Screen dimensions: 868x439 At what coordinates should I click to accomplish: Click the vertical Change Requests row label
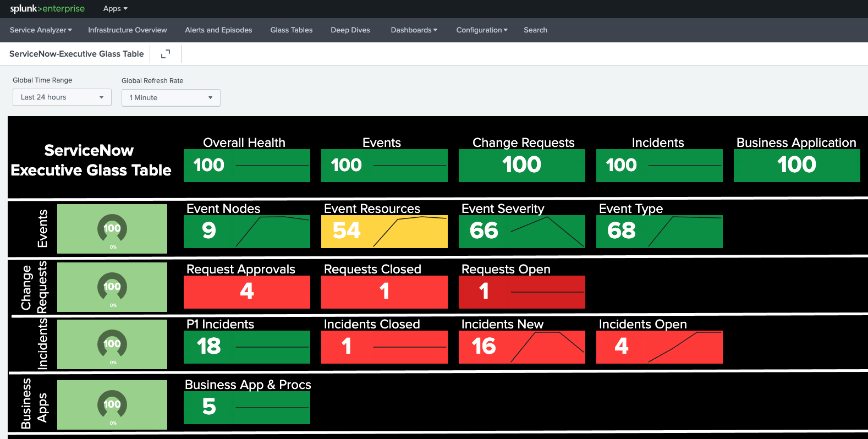[x=34, y=287]
